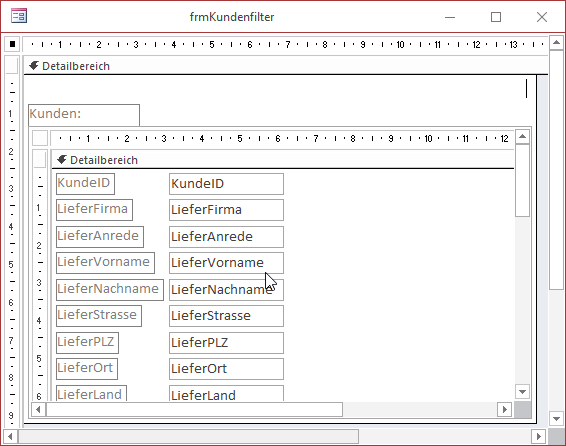This screenshot has height=446, width=566.
Task: Click subform horizontal scrollbar left arrow
Action: coord(38,409)
